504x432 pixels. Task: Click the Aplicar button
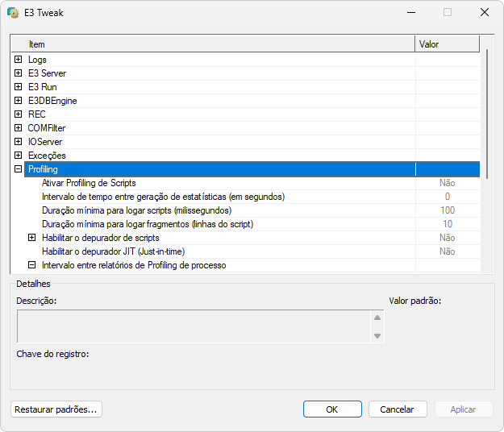pos(464,409)
